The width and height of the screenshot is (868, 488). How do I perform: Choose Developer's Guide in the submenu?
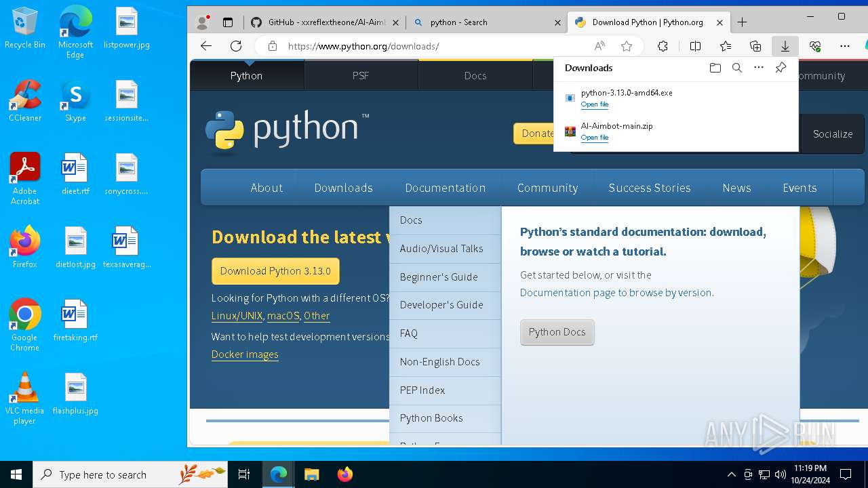(x=445, y=305)
